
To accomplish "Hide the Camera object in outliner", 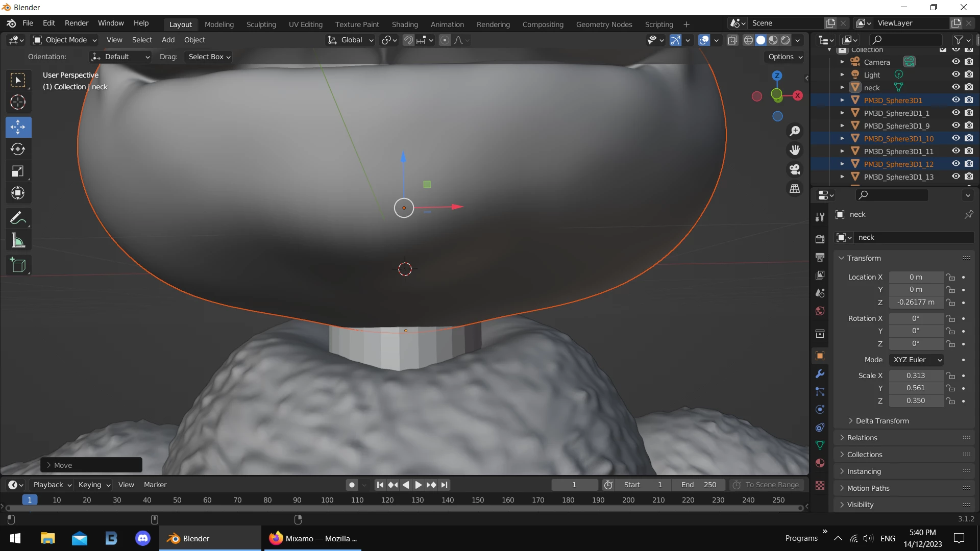I will click(955, 62).
